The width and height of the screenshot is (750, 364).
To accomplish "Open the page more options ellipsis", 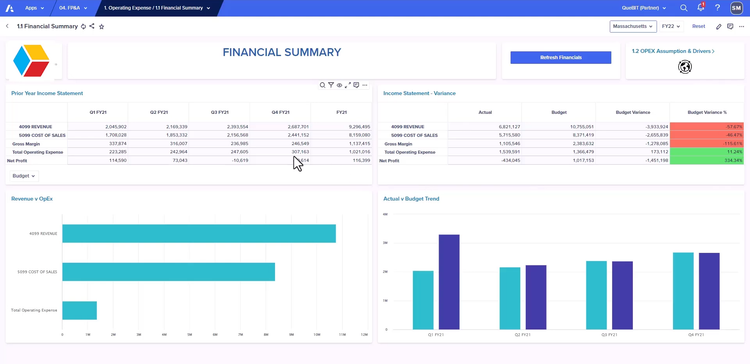I will click(x=741, y=26).
